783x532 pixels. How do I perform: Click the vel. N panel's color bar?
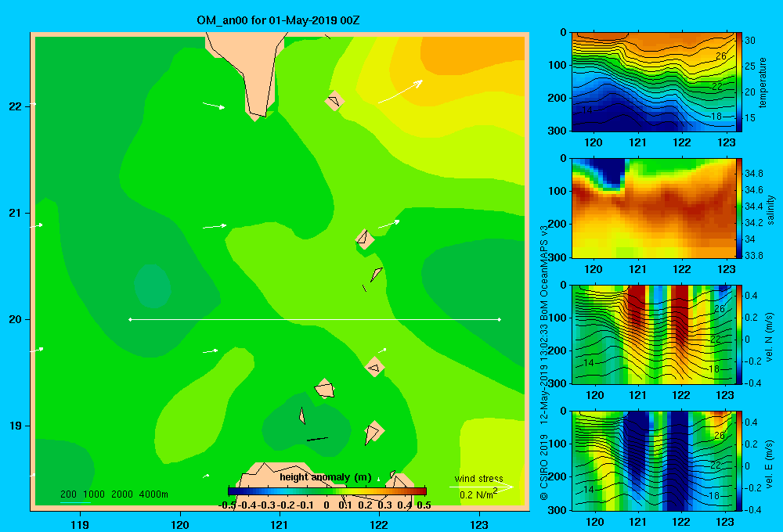[x=738, y=335]
